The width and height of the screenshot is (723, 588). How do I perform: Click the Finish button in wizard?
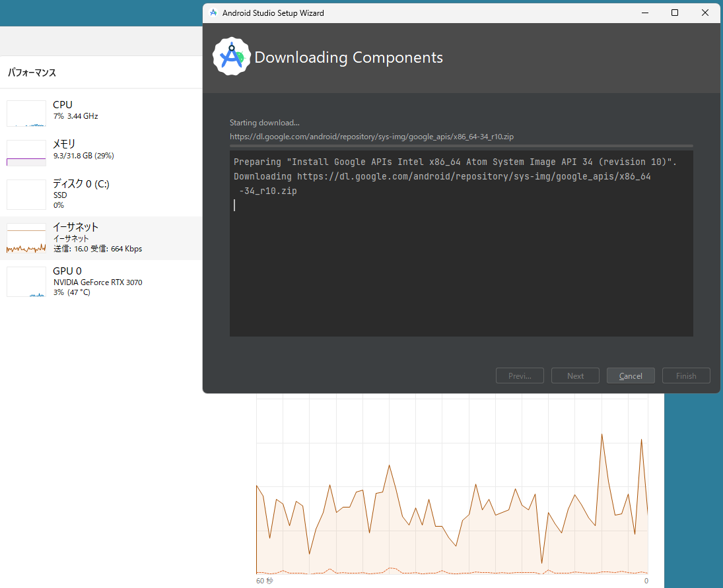pyautogui.click(x=686, y=376)
